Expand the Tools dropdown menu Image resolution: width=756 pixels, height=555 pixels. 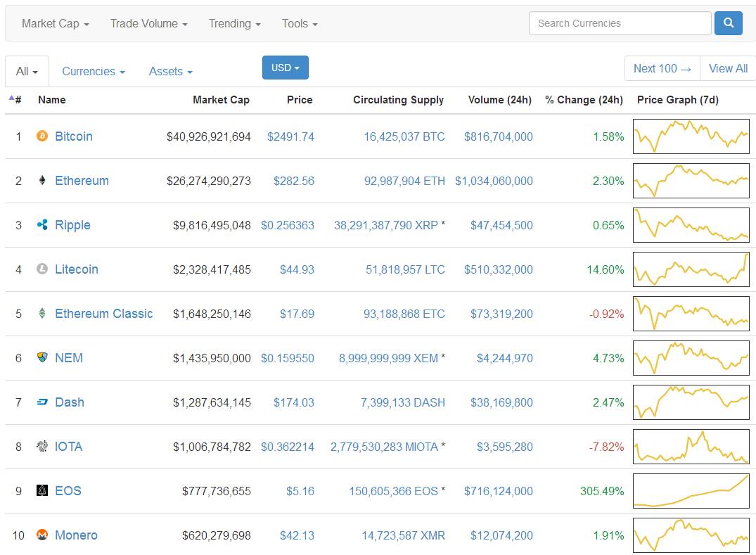point(300,24)
